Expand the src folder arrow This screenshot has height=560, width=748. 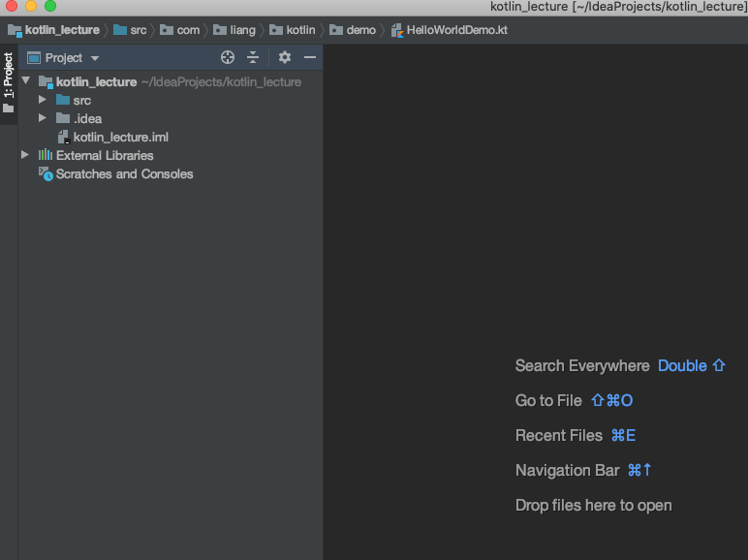point(43,100)
